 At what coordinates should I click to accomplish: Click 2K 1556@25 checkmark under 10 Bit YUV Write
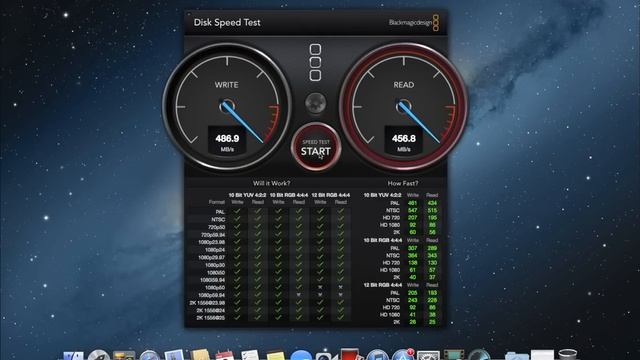(x=237, y=317)
